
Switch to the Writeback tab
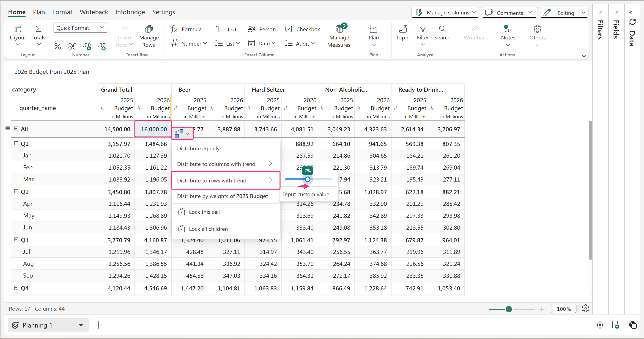(94, 12)
